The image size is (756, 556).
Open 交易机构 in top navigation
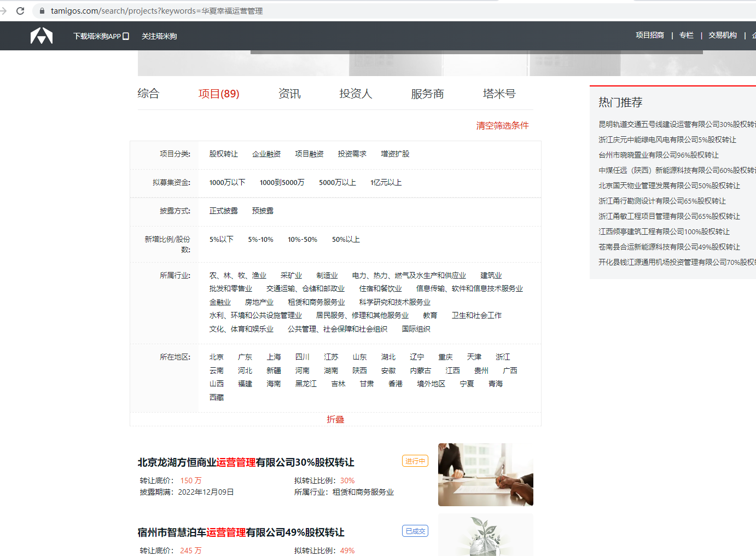click(x=723, y=35)
